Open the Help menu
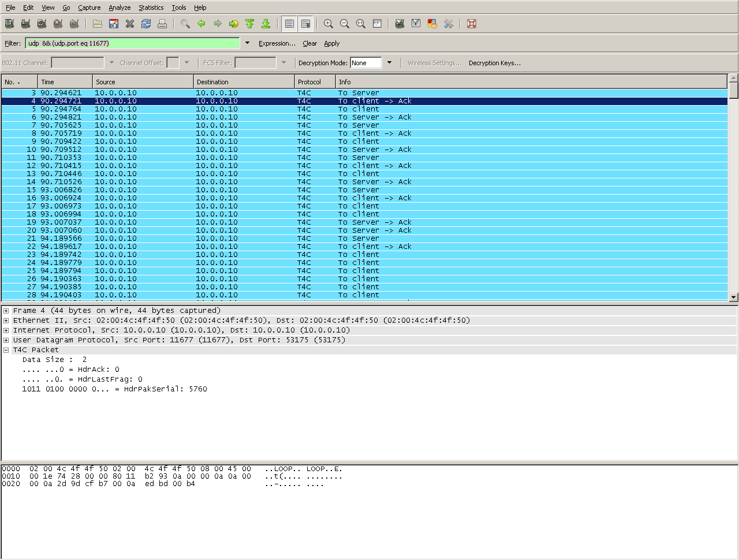Screen dimensions: 739x560 200,8
